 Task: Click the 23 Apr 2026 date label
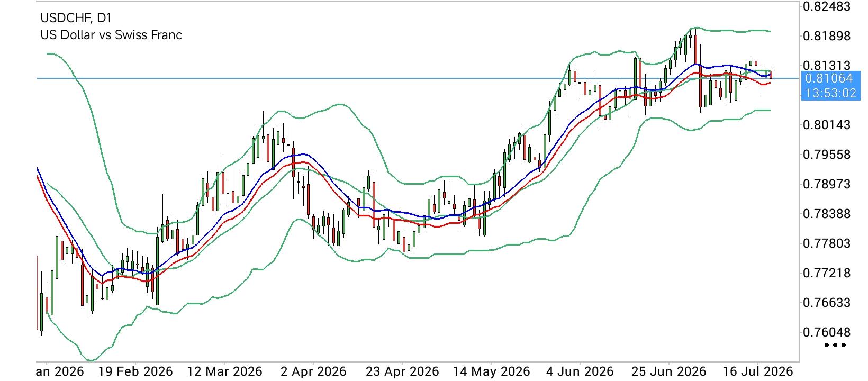(x=402, y=371)
